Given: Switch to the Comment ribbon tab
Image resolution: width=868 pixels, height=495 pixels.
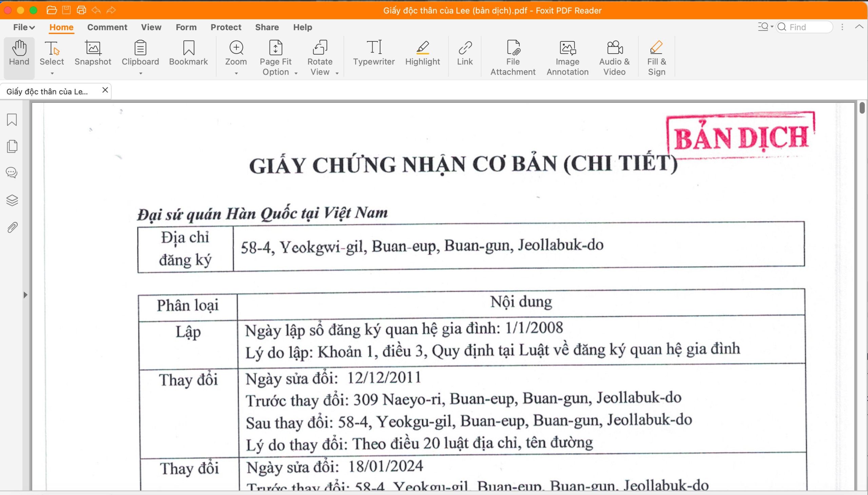Looking at the screenshot, I should [107, 27].
